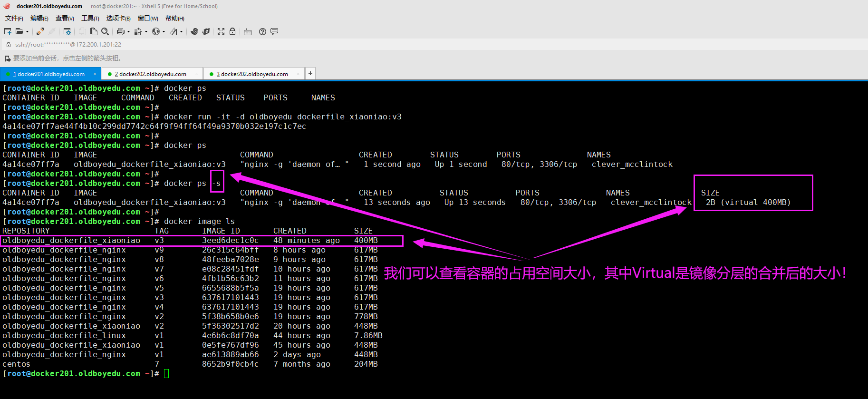Toggle full screen mode icon
The image size is (868, 399).
coord(221,31)
